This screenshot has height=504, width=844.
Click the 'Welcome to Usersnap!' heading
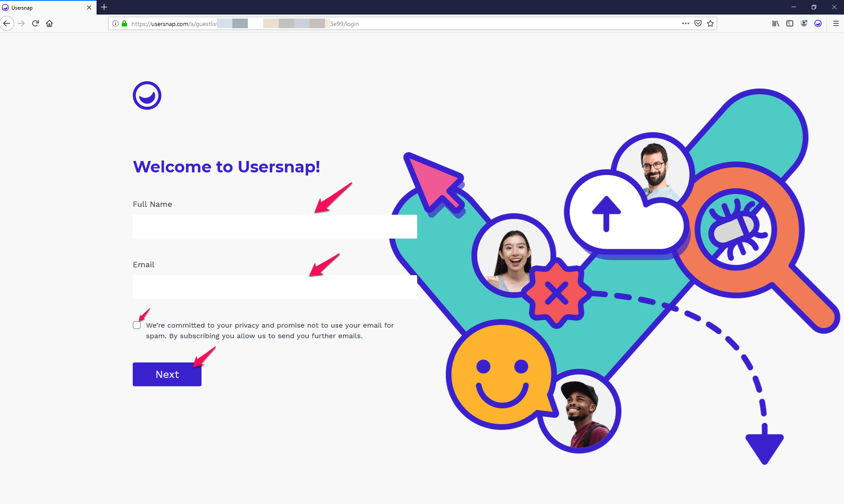226,167
